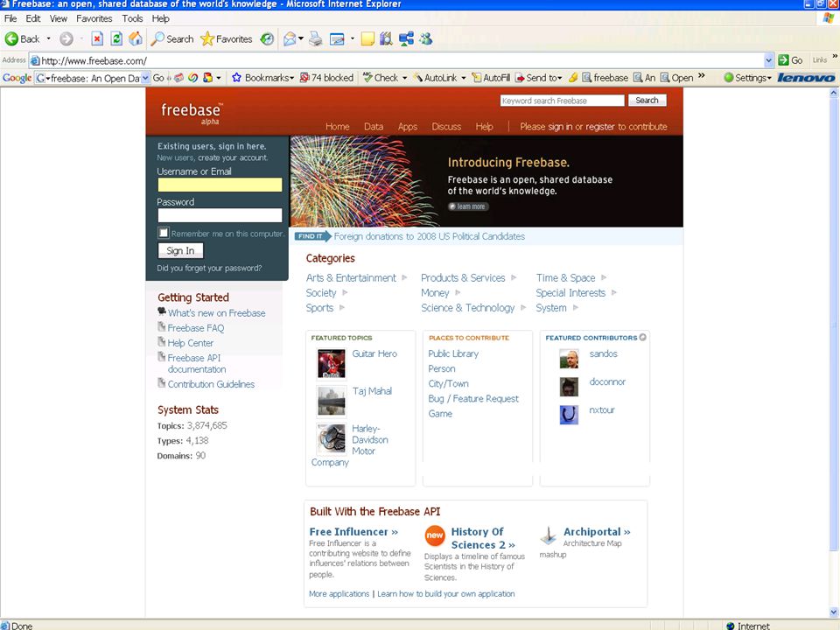Open the Edit menu

(x=32, y=18)
